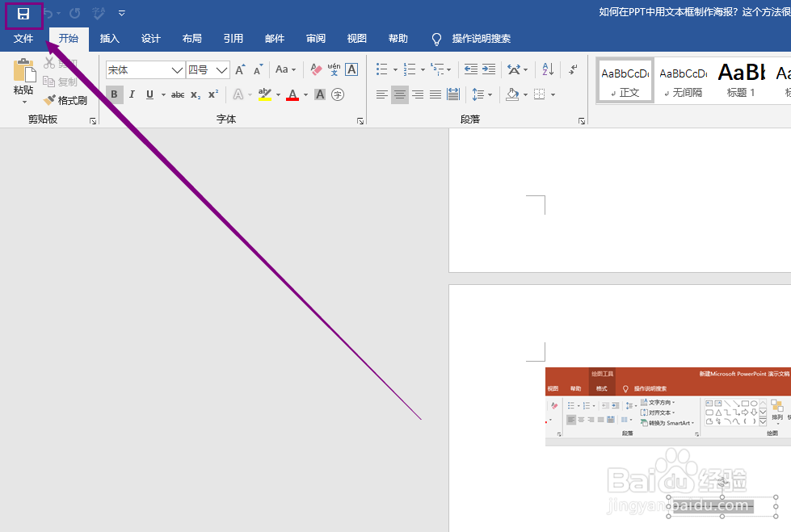Screen dimensions: 791x532
Task: Click the align right icon
Action: pos(418,94)
